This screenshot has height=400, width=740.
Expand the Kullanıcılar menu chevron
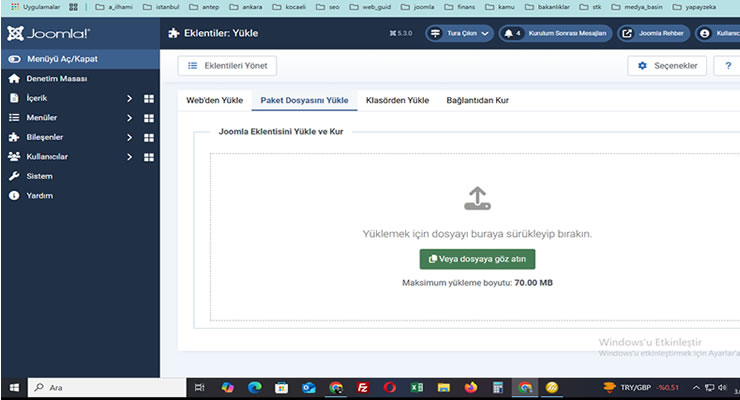[x=129, y=157]
